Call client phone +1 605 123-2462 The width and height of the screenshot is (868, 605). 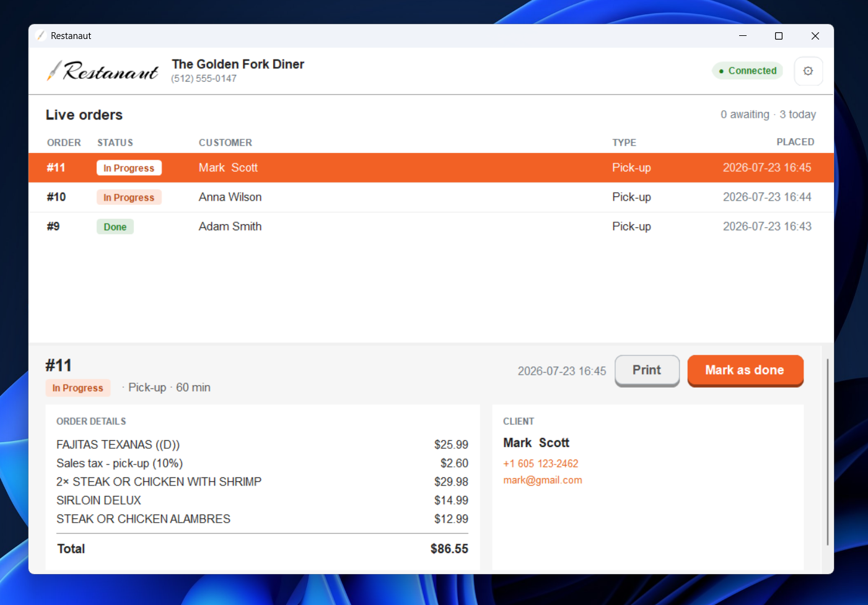coord(540,464)
